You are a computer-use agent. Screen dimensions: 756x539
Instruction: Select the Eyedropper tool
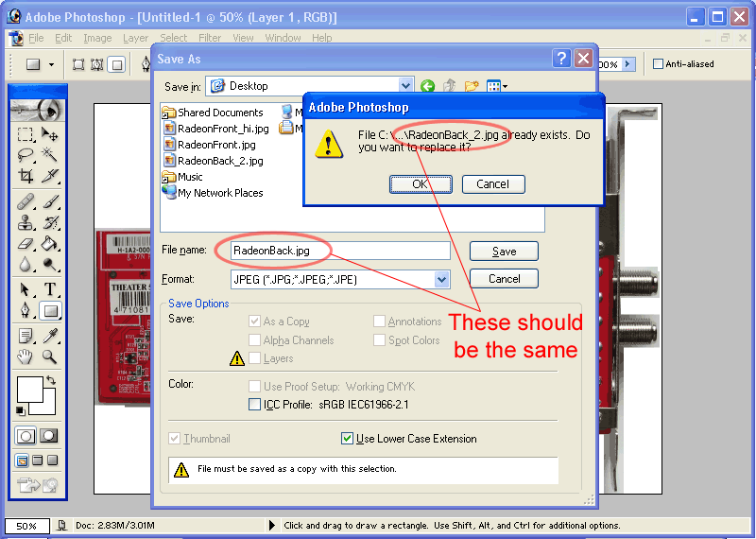coord(50,335)
